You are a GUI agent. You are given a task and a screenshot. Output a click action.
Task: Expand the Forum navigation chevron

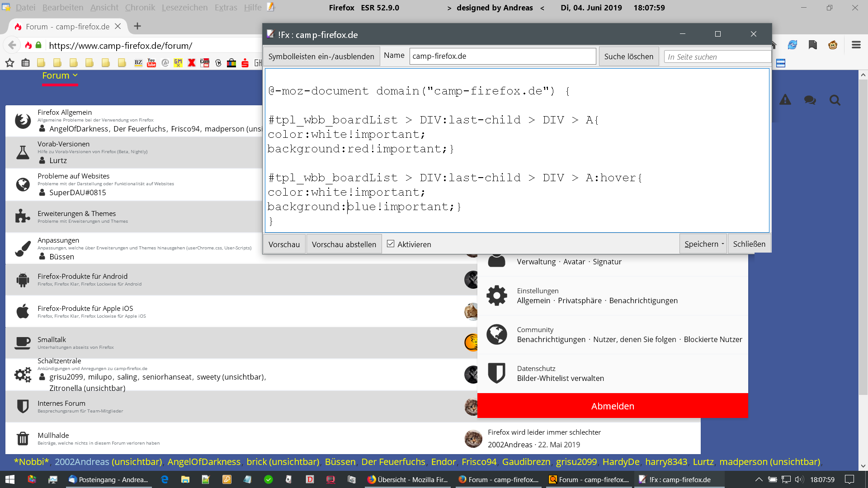[75, 75]
